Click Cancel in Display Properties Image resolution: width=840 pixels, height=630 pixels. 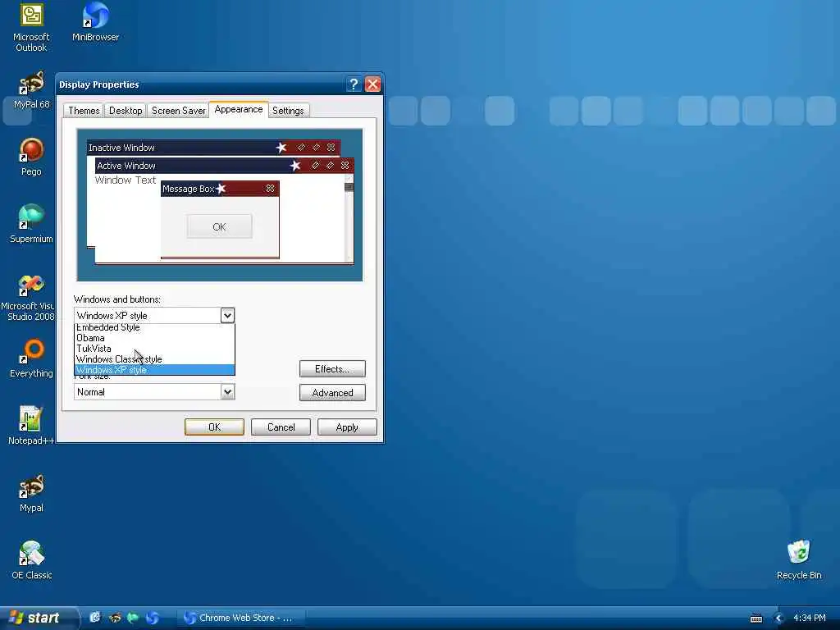[x=281, y=427]
